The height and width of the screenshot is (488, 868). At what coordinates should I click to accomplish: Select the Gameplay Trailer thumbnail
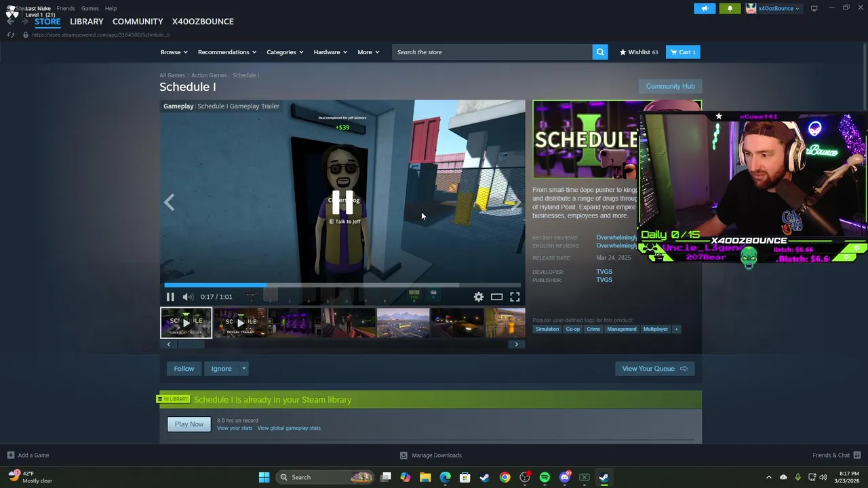[x=186, y=323]
